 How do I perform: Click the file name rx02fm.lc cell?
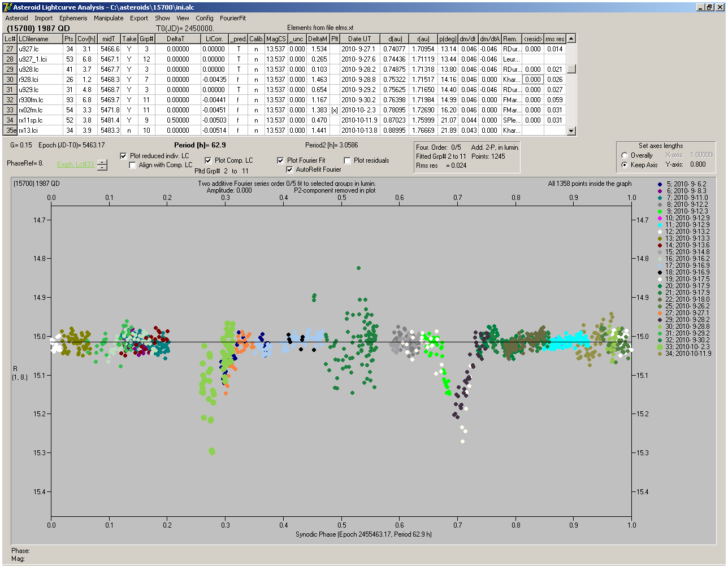coord(40,110)
